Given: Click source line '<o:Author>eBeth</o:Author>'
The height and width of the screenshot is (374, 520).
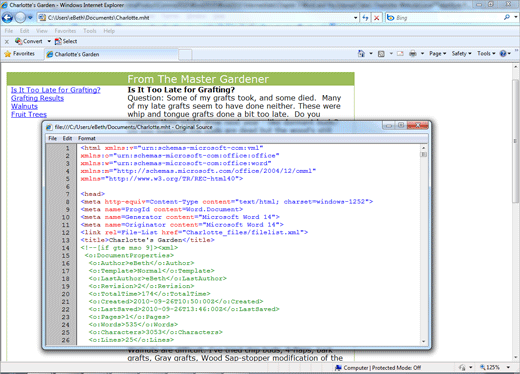Looking at the screenshot, I should click(x=141, y=263).
